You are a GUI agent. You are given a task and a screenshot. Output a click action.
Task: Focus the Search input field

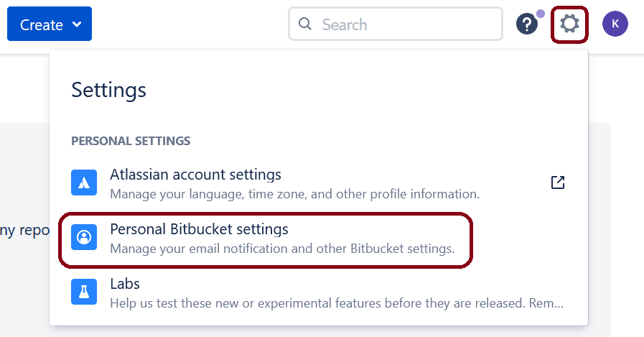click(x=406, y=24)
